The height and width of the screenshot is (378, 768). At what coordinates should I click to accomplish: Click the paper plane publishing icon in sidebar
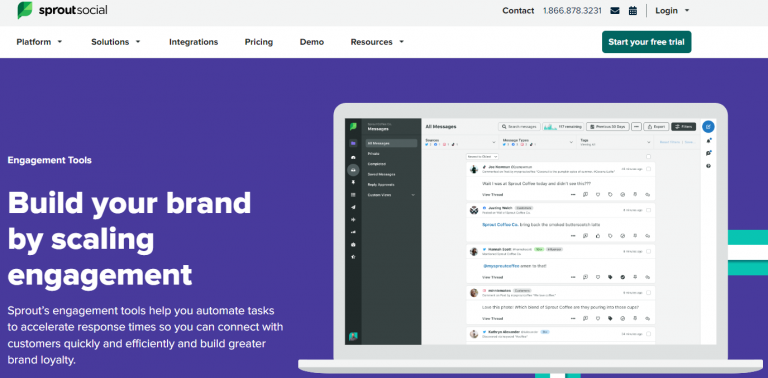(353, 207)
